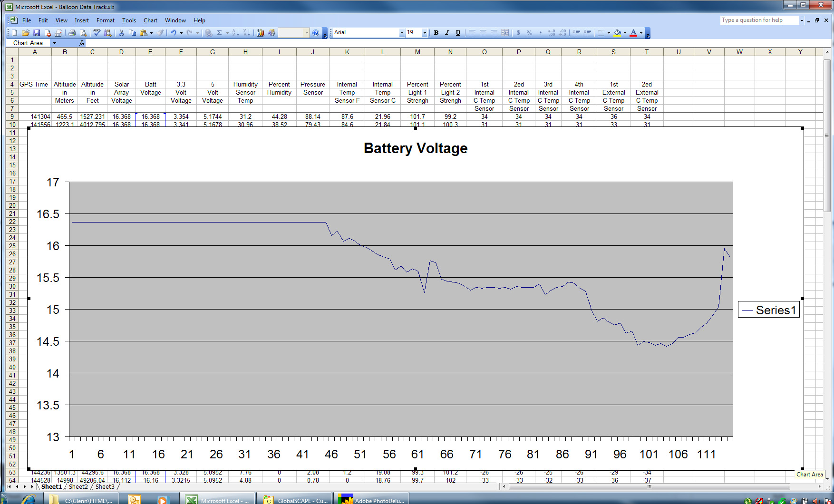Apply the red Font Color A
834x504 pixels.
click(633, 33)
